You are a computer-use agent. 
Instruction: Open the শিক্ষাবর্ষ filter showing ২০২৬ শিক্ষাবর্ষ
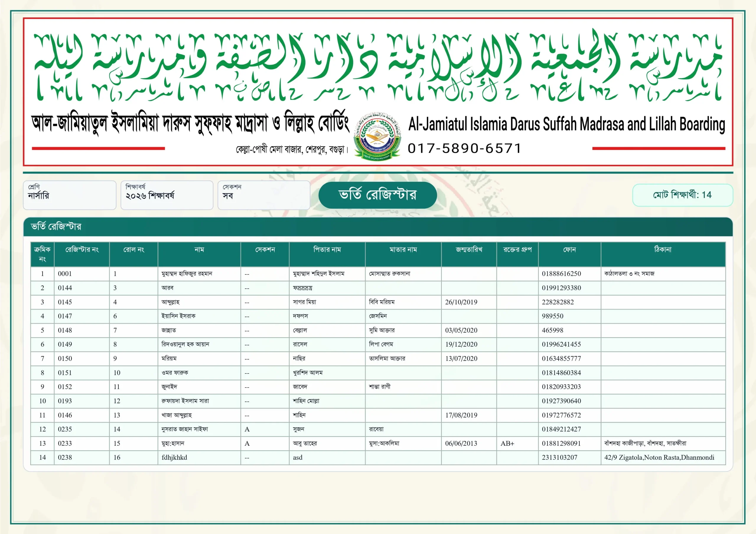tap(167, 195)
